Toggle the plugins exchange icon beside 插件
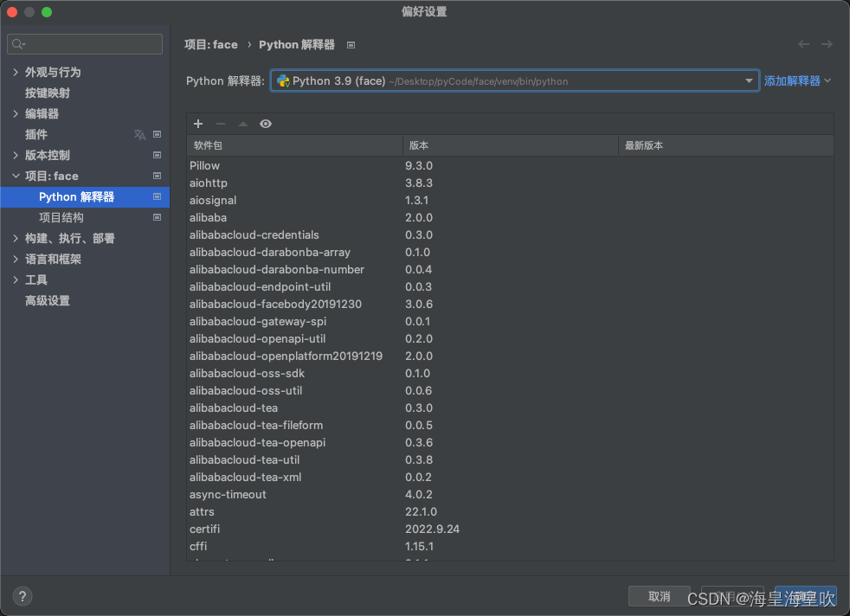This screenshot has width=850, height=616. [x=139, y=134]
